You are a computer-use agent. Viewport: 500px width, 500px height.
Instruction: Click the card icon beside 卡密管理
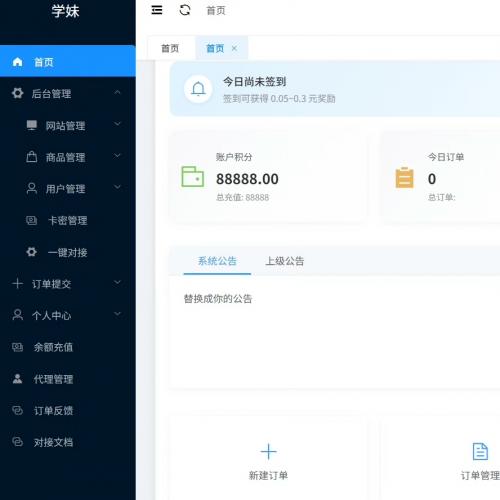click(32, 220)
